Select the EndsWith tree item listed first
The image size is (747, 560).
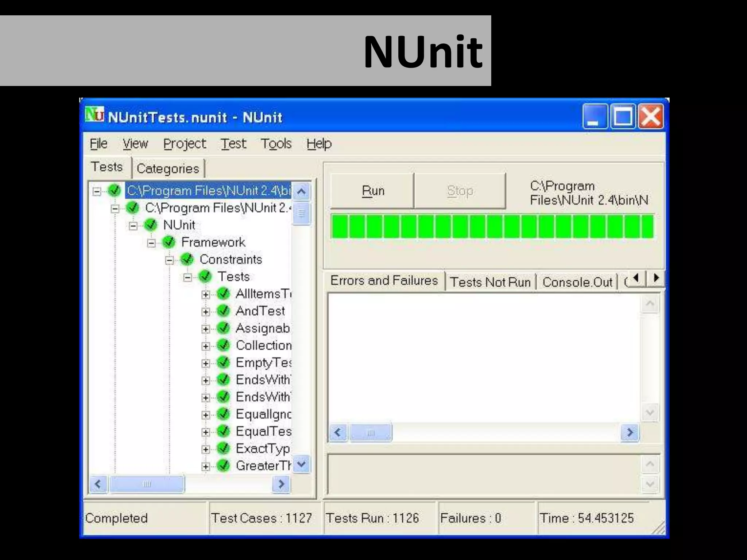(263, 380)
